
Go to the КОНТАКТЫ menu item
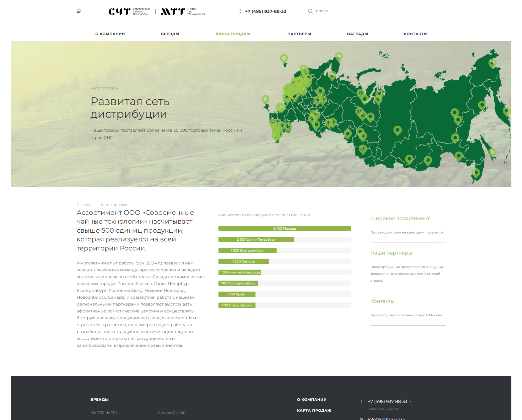click(415, 34)
